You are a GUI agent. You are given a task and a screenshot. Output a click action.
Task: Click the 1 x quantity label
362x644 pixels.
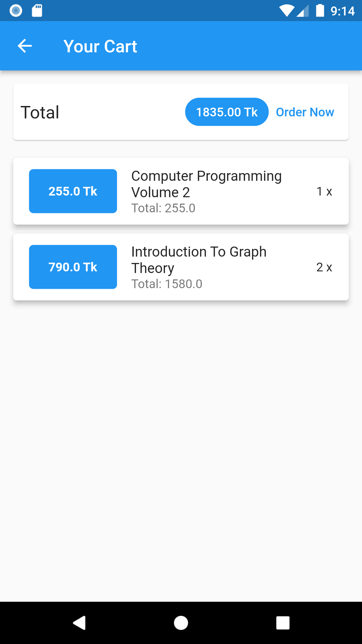coord(324,192)
